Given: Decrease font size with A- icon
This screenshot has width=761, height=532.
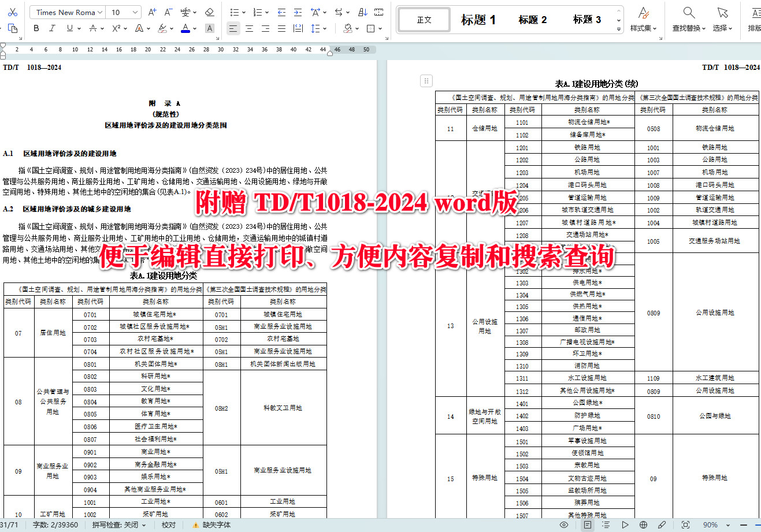Looking at the screenshot, I should [168, 12].
